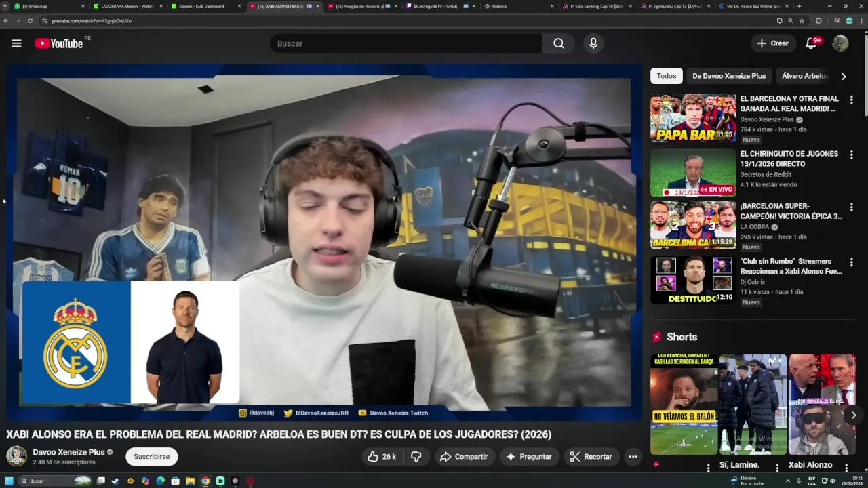Click the Compartir share button
This screenshot has height=488, width=868.
point(464,457)
